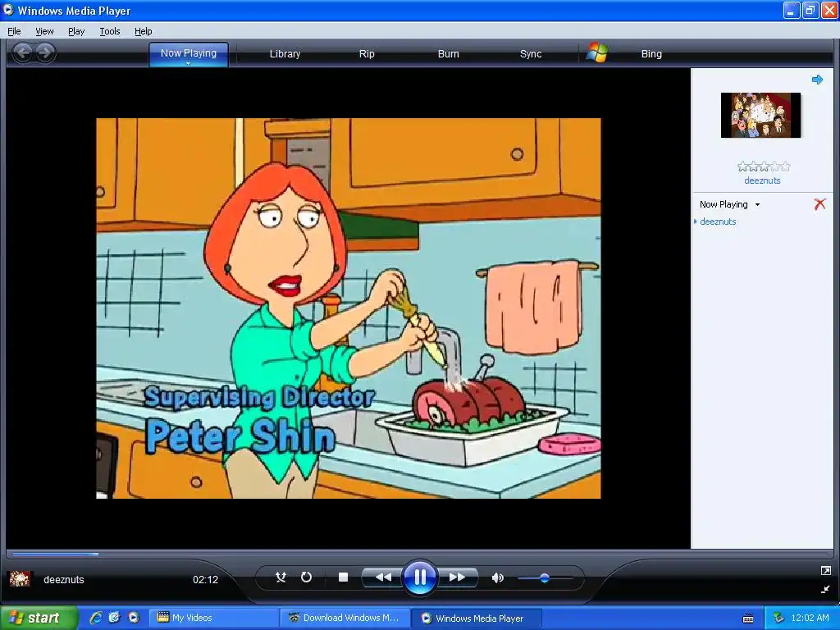Screen dimensions: 840x630
Task: Switch to Download Windows M... taskbar window
Action: pos(345,618)
